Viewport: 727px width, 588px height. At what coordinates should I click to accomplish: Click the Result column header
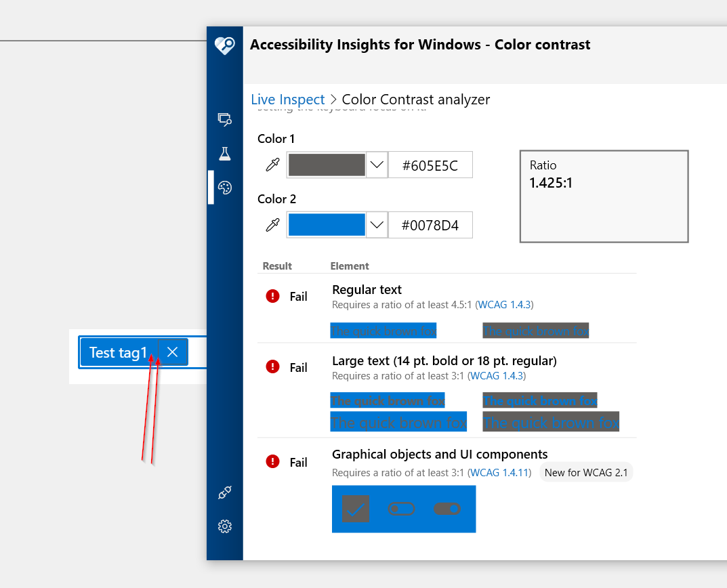(277, 266)
